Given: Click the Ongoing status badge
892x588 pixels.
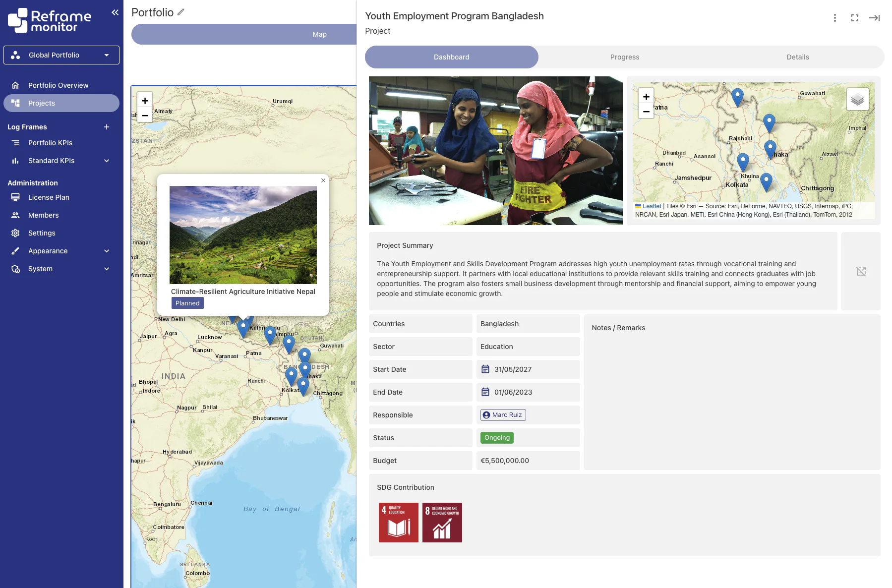Looking at the screenshot, I should tap(497, 438).
